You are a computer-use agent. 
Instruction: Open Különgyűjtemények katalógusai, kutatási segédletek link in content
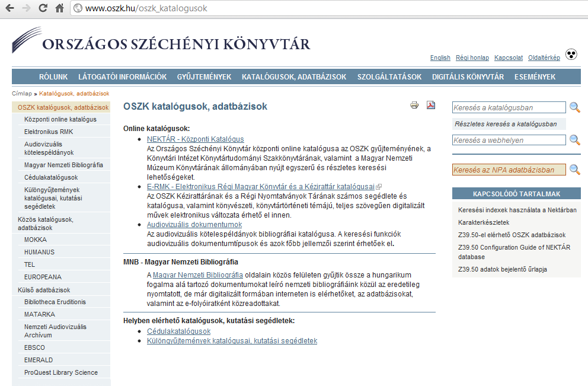232,340
